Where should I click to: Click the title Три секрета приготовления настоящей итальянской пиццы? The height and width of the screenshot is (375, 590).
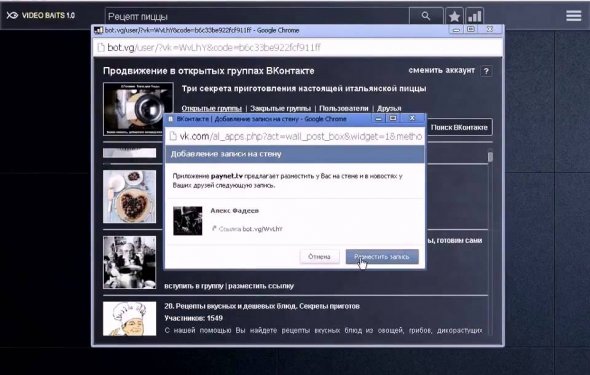click(304, 89)
